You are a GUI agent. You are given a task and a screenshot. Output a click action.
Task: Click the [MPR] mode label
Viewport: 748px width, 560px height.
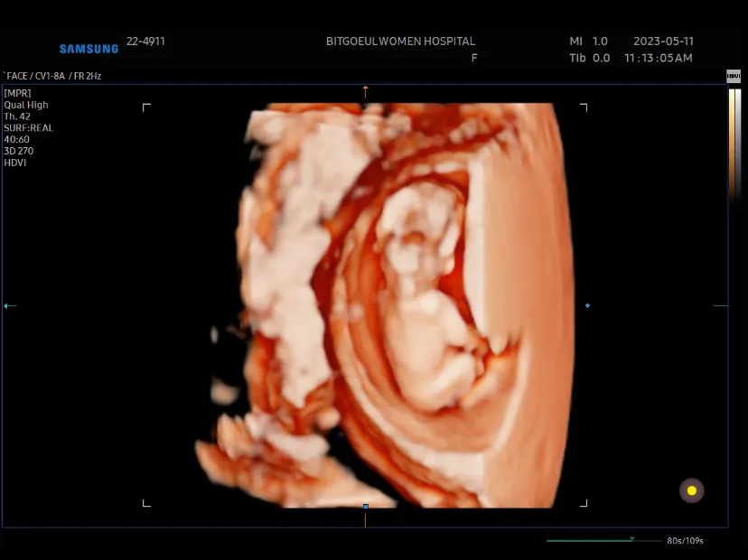coord(17,93)
